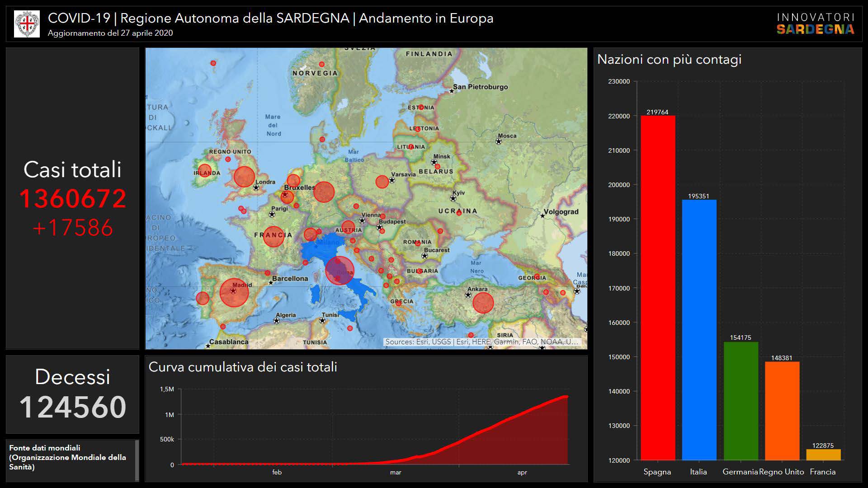868x488 pixels.
Task: Click the map sources attribution text
Action: [x=481, y=342]
